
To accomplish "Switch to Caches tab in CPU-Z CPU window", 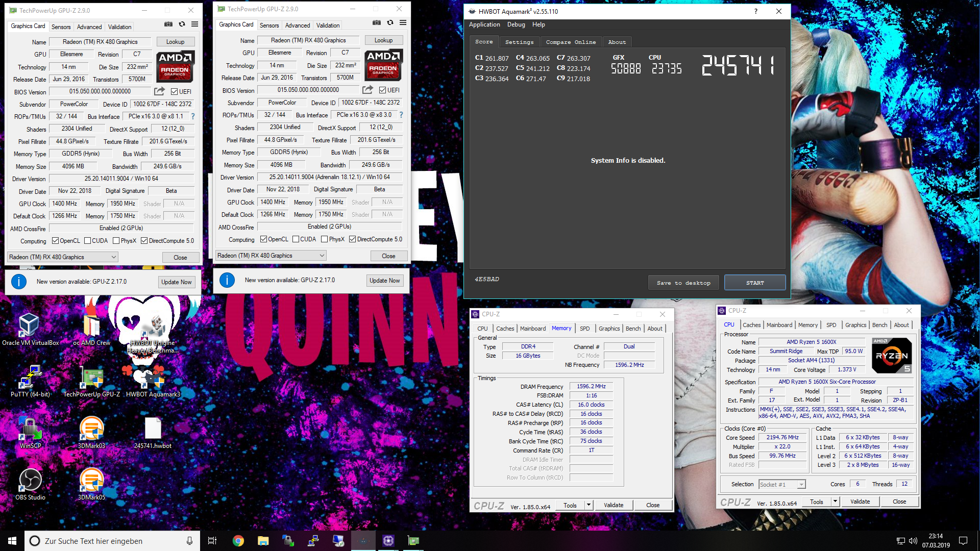I will pyautogui.click(x=751, y=325).
